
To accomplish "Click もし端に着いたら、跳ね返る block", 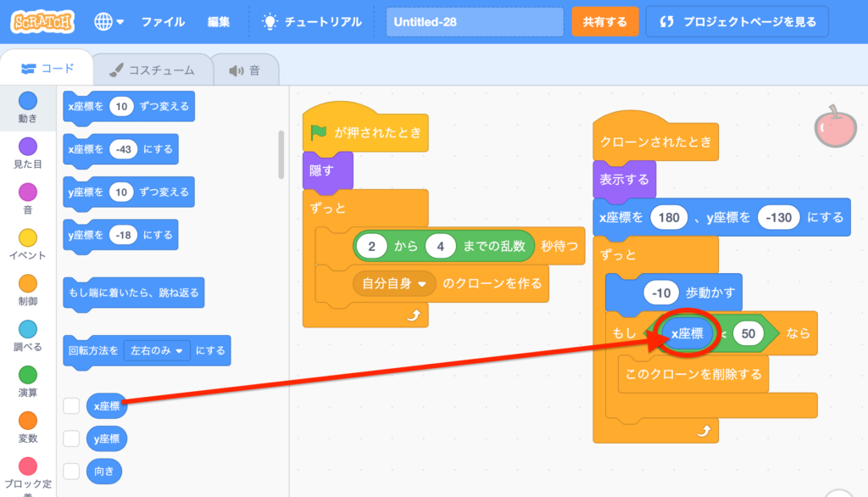I will pos(133,293).
